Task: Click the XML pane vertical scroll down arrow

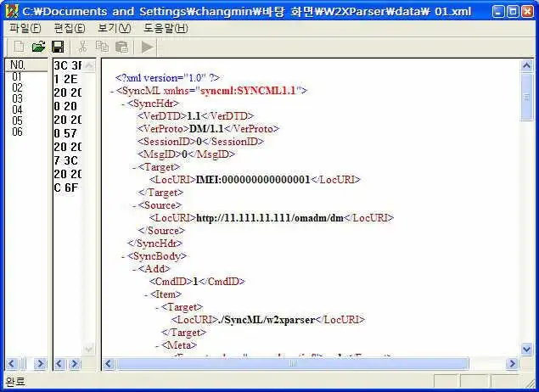Action: pos(527,350)
